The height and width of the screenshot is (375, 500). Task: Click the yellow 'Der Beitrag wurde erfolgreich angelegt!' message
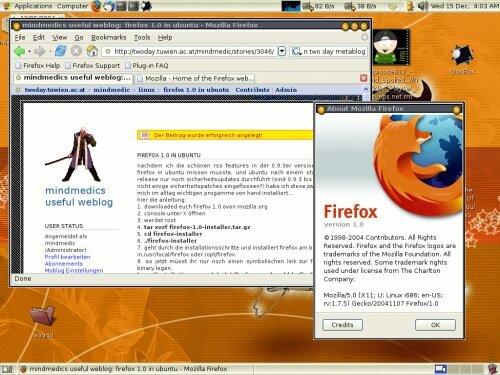(225, 135)
